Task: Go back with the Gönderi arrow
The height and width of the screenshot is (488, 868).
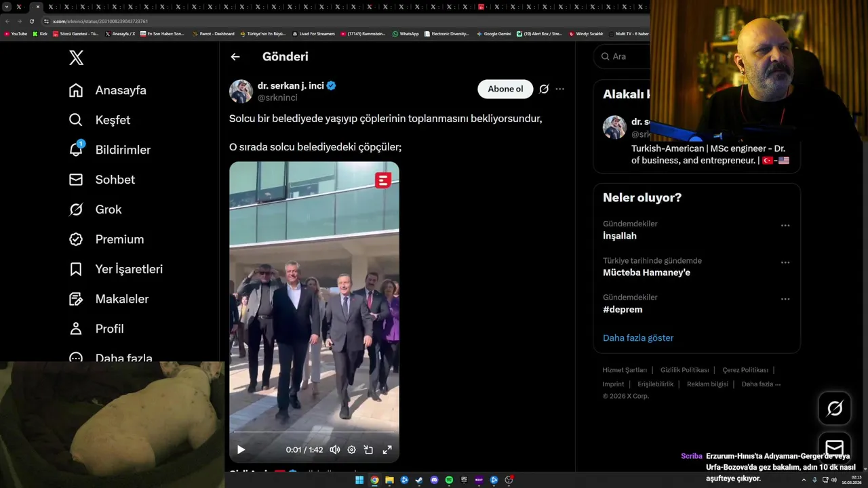Action: click(235, 57)
